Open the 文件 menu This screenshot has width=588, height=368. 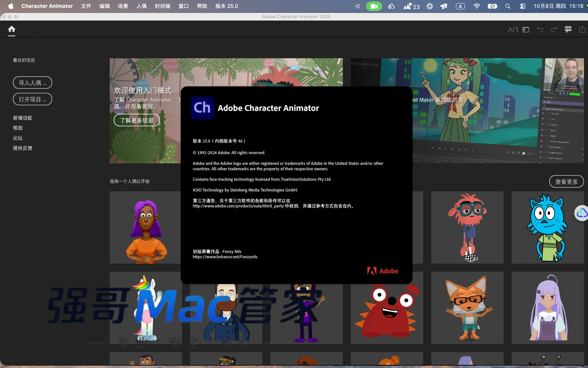(86, 6)
